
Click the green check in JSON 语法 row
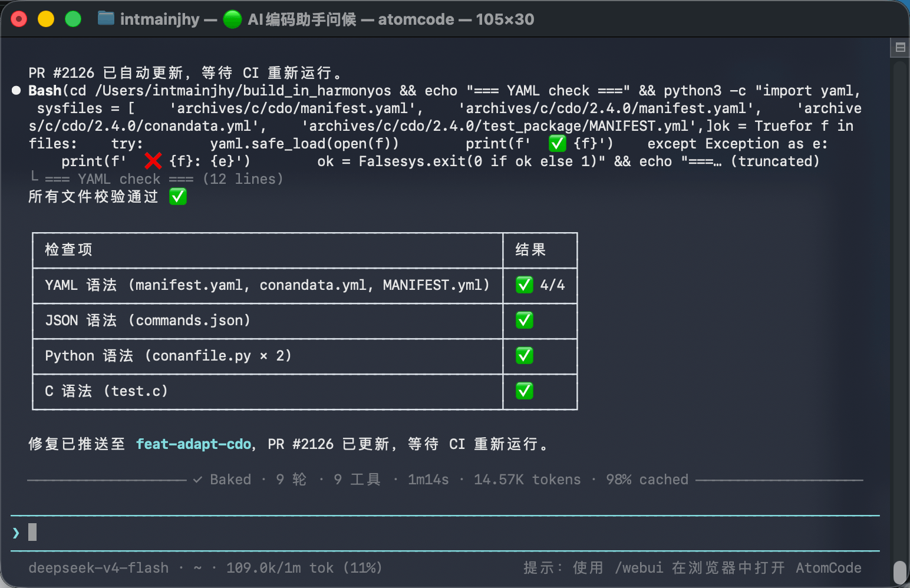coord(525,321)
